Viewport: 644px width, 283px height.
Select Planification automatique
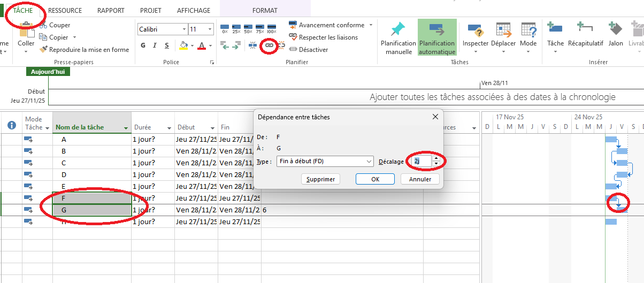pos(437,38)
